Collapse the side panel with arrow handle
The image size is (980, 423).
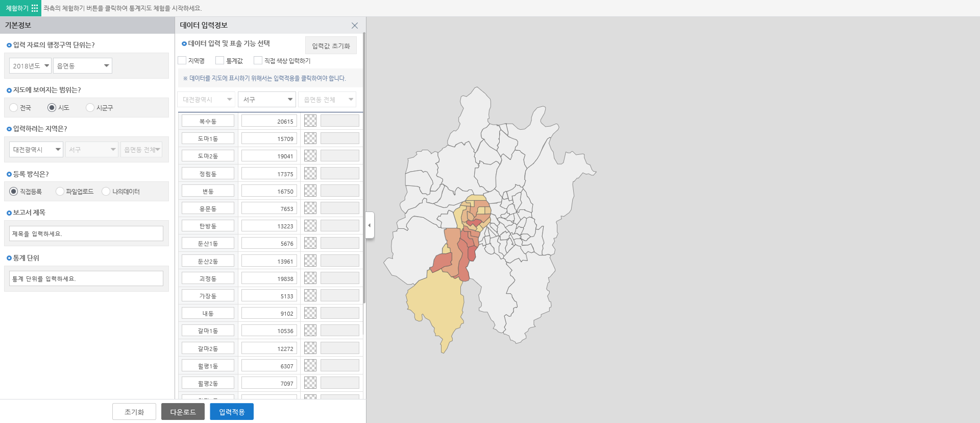370,225
